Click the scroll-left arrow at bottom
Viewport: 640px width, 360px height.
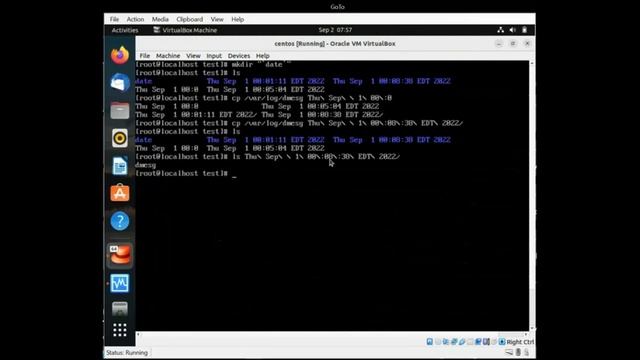coord(138,334)
